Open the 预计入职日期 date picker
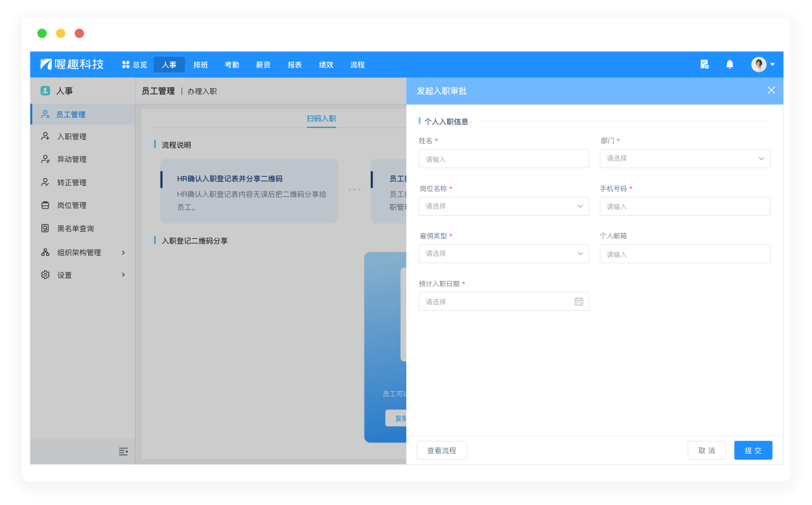The width and height of the screenshot is (812, 505). click(x=504, y=302)
